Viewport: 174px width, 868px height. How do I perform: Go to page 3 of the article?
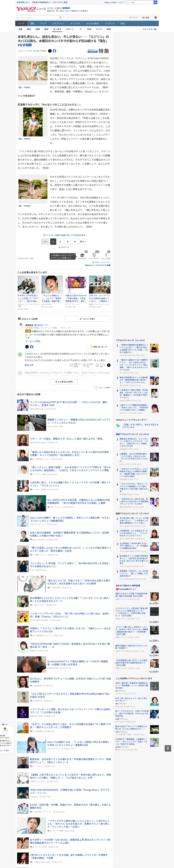pos(68,241)
